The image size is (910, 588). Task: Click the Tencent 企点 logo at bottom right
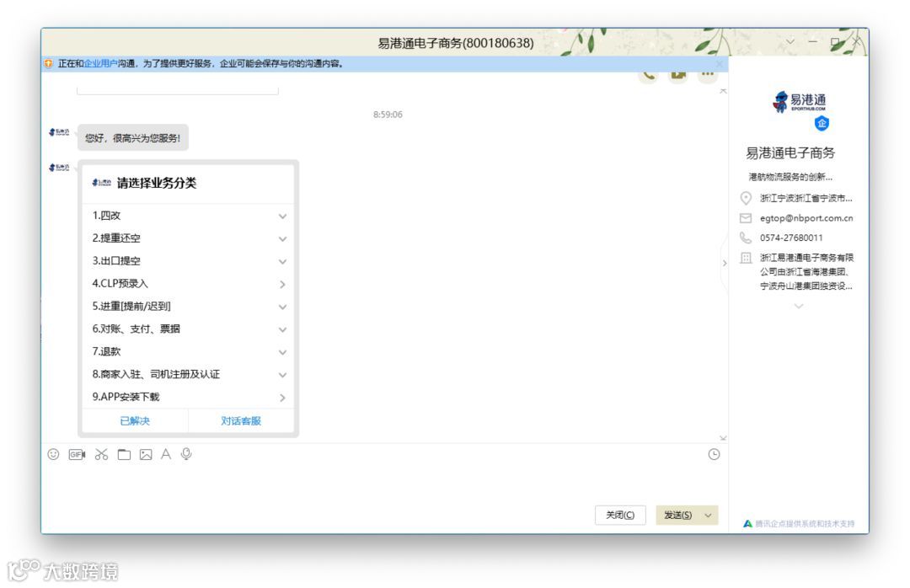pos(747,524)
